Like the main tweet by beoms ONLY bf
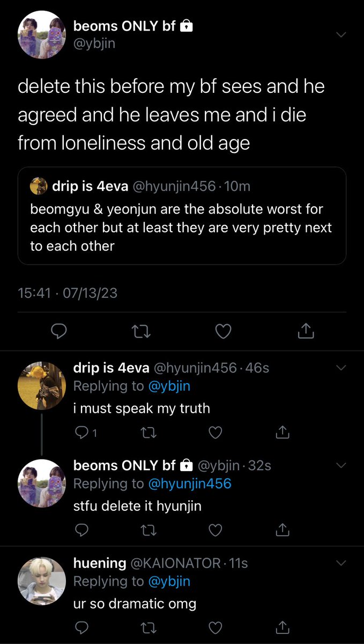Image resolution: width=364 pixels, height=644 pixels. tap(223, 331)
